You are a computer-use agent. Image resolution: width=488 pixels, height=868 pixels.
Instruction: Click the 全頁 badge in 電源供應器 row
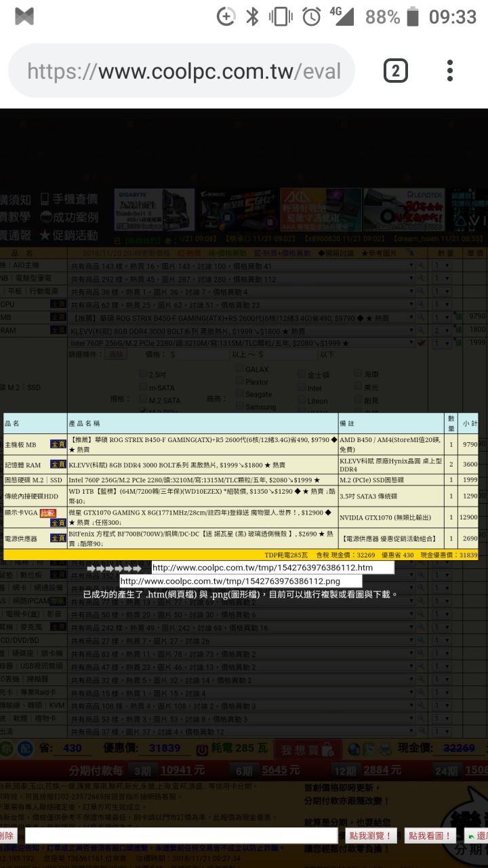pos(58,538)
